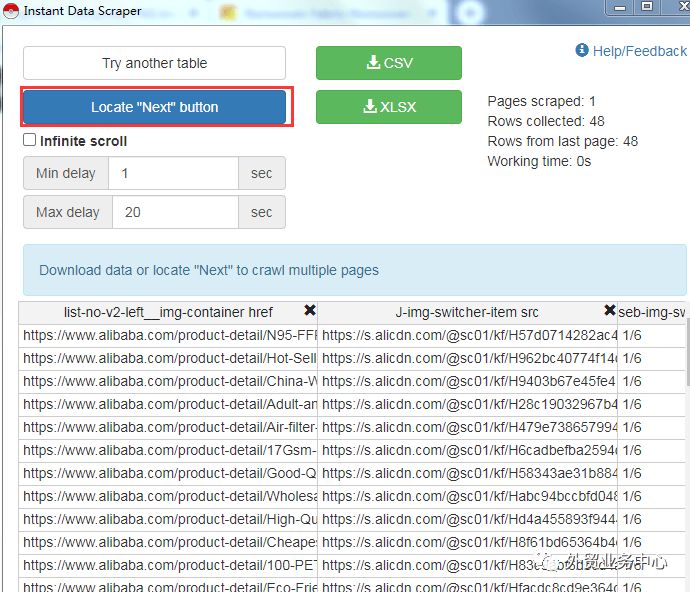Download data as CSV
The image size is (690, 592).
(389, 63)
